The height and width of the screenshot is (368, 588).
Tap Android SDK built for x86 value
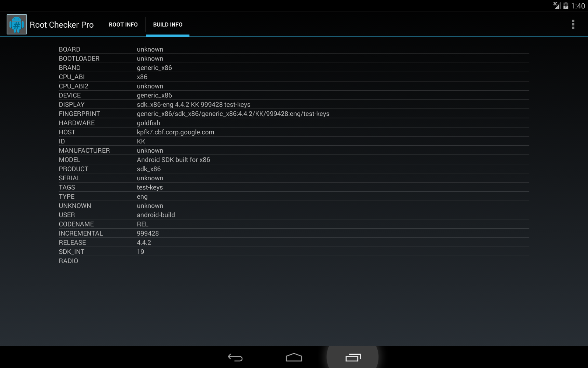point(174,160)
